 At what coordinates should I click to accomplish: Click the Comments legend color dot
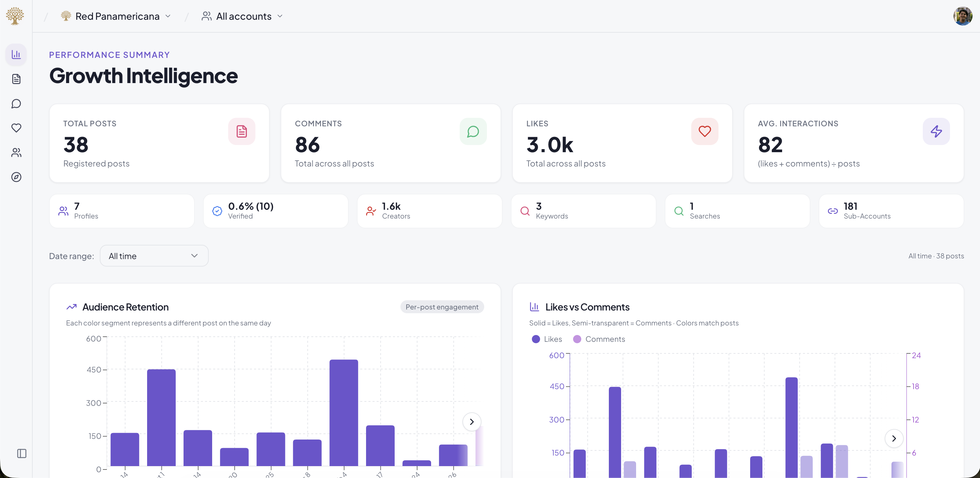577,339
